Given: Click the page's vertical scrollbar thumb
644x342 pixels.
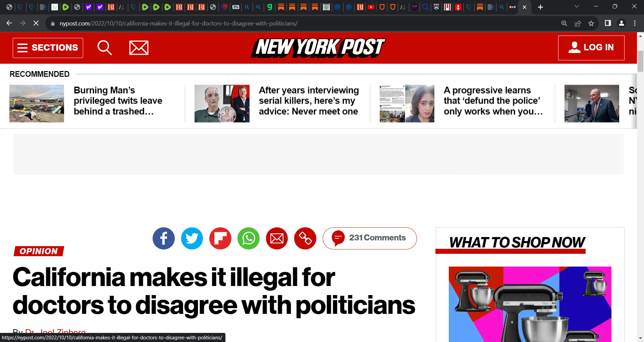Looking at the screenshot, I should [640, 61].
